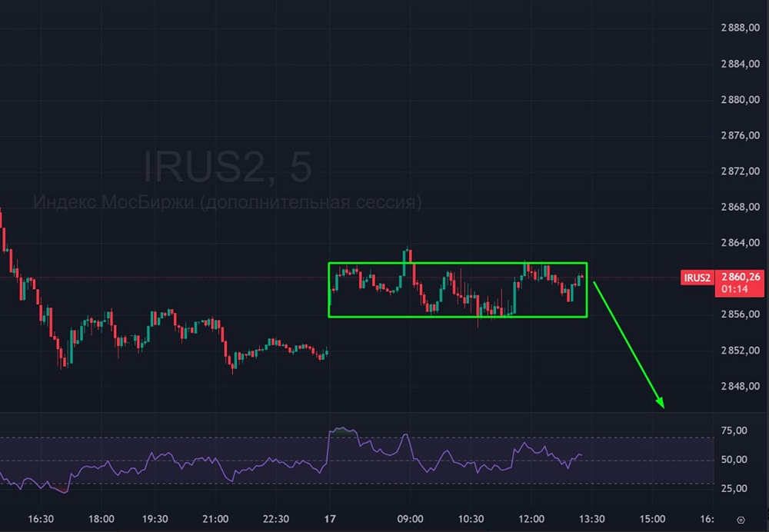The width and height of the screenshot is (769, 532).
Task: Click the RSI 50,00 level label
Action: coord(734,460)
